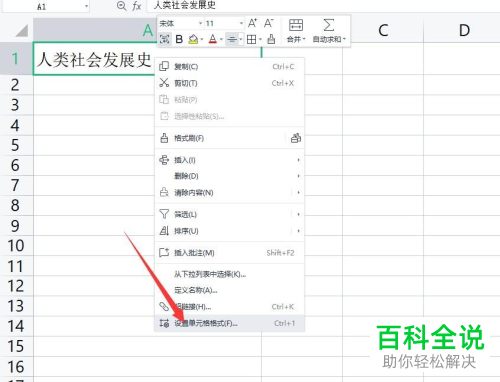Click the format painter brush in mini toolbar

[271, 39]
